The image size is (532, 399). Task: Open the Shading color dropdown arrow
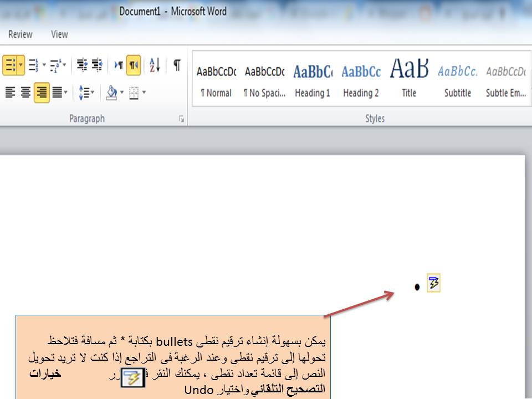[122, 93]
